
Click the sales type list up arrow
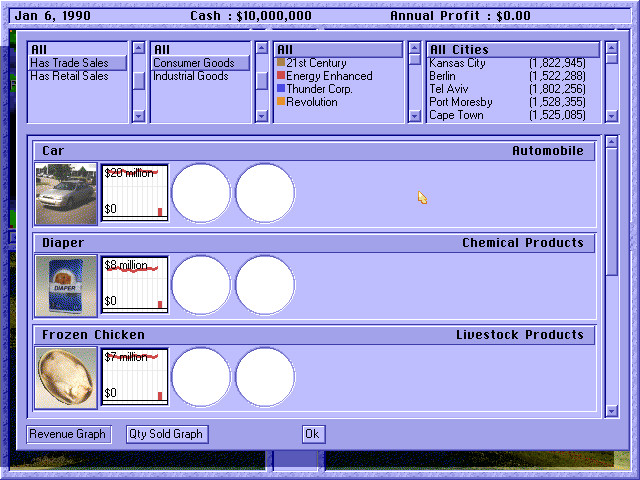tap(139, 48)
